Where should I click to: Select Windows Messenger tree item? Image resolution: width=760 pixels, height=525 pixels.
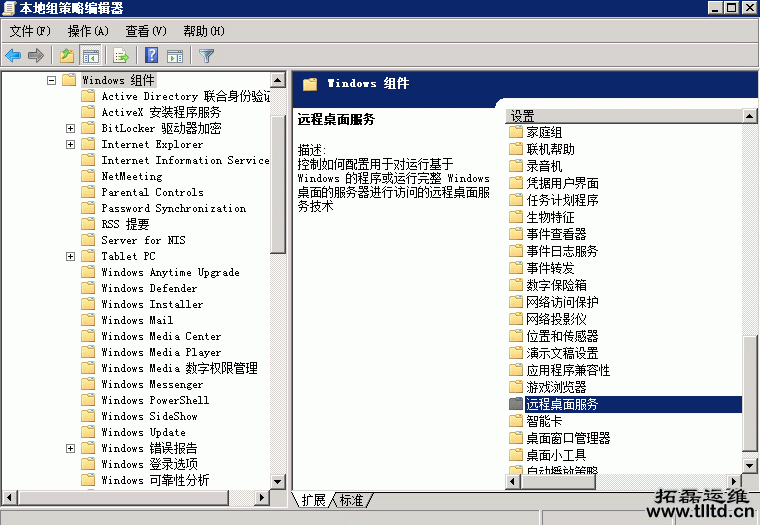point(152,384)
